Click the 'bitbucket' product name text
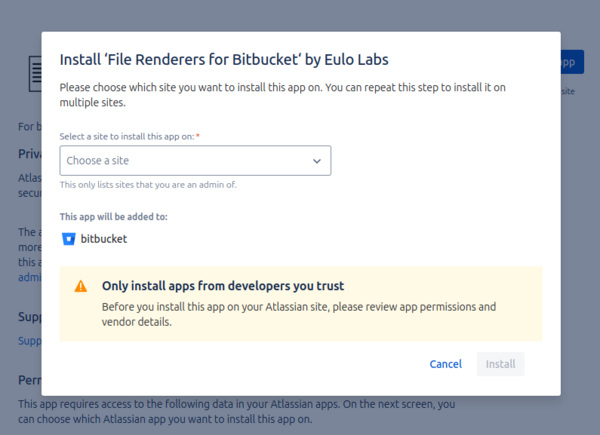Image resolution: width=600 pixels, height=435 pixels. (x=104, y=239)
